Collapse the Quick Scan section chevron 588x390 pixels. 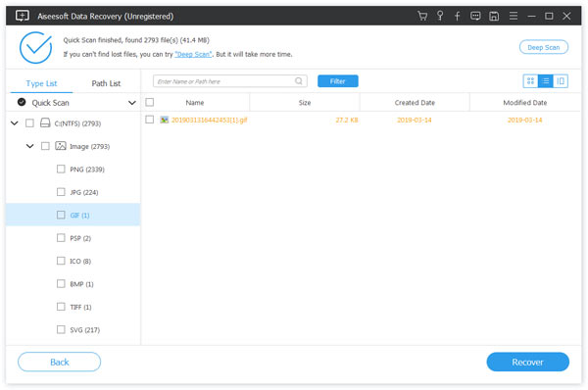[x=132, y=103]
